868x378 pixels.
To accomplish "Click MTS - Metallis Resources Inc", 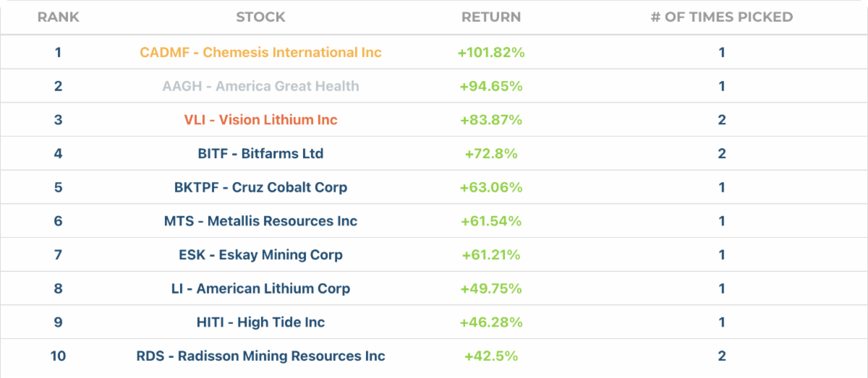I will pos(260,221).
